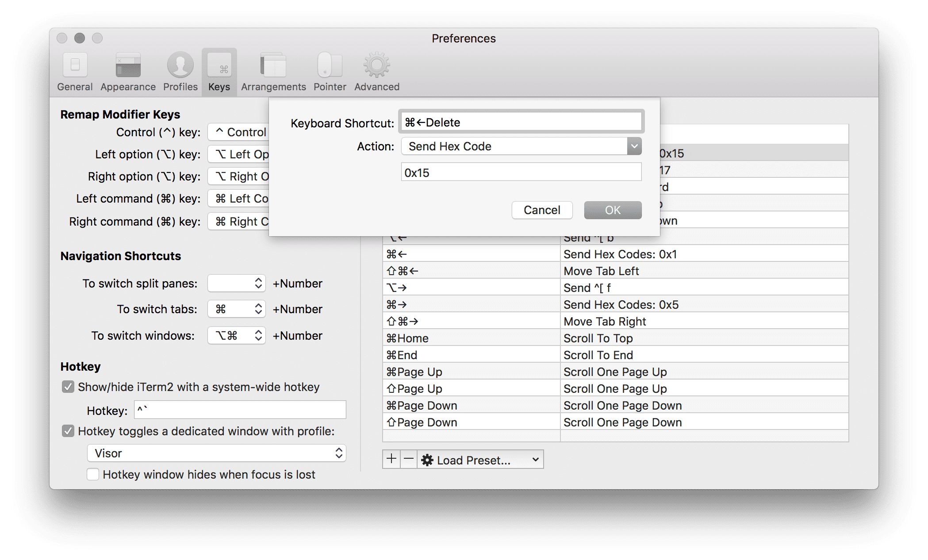This screenshot has height=560, width=928.
Task: Expand the Action Send Hex Code dropdown
Action: 634,146
